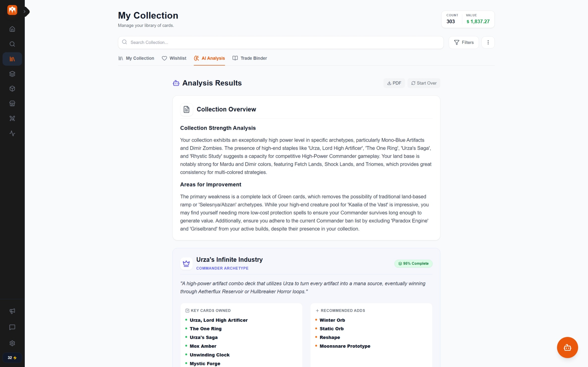This screenshot has height=367, width=588.
Task: Click the megaphone announcements icon
Action: pos(12,311)
